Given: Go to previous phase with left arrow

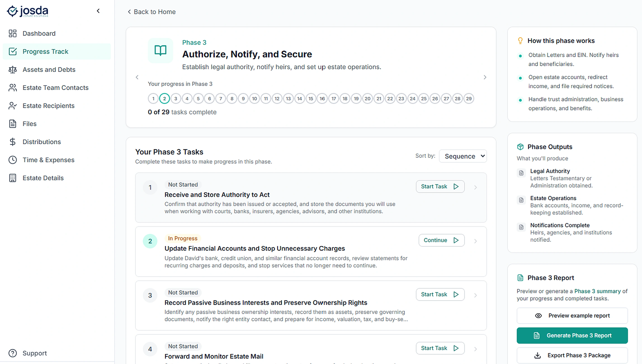Looking at the screenshot, I should [137, 77].
